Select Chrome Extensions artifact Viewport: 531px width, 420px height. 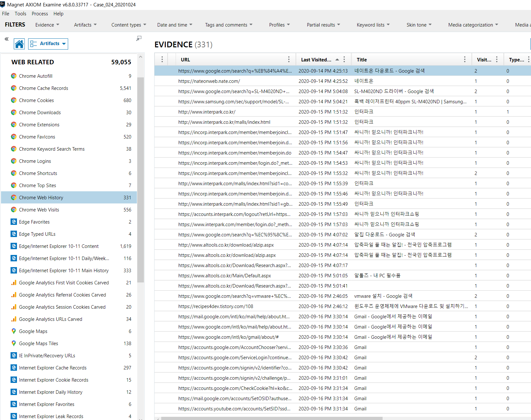(69, 125)
